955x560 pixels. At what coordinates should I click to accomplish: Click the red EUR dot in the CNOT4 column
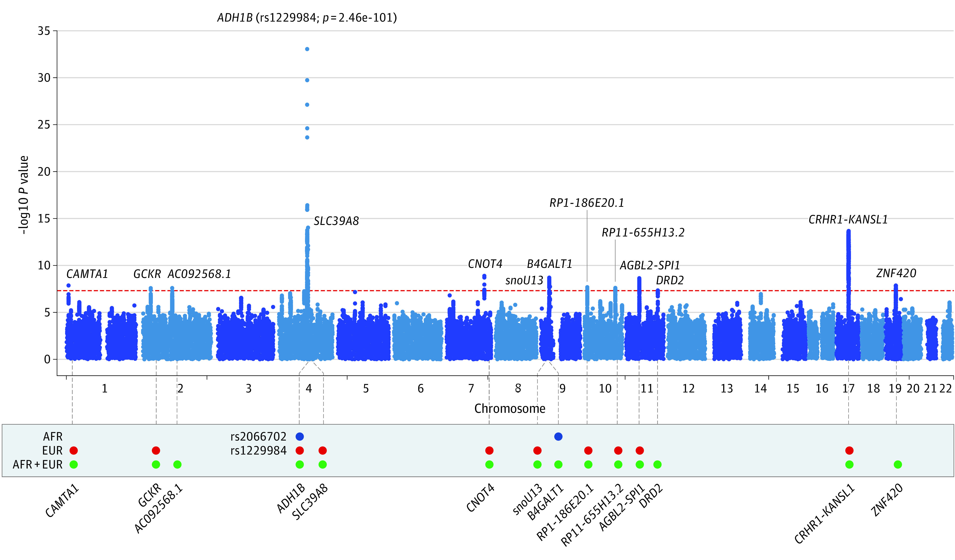(489, 451)
